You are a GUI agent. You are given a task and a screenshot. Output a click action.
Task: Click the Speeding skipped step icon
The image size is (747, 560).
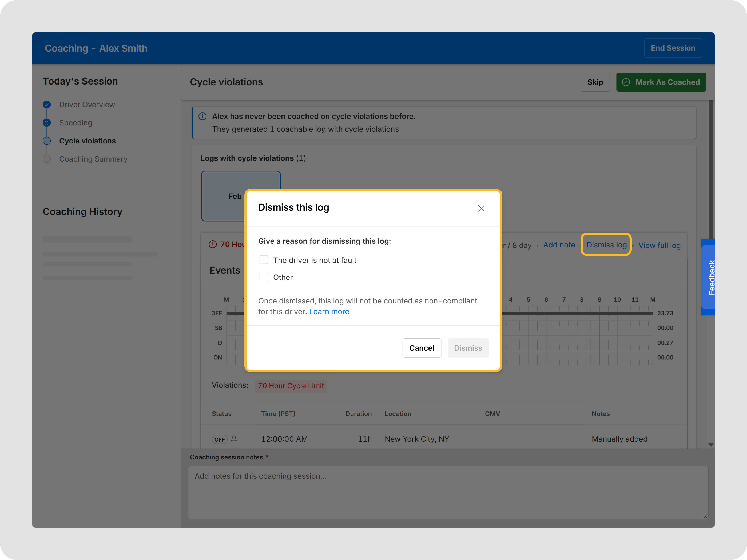coord(47,123)
